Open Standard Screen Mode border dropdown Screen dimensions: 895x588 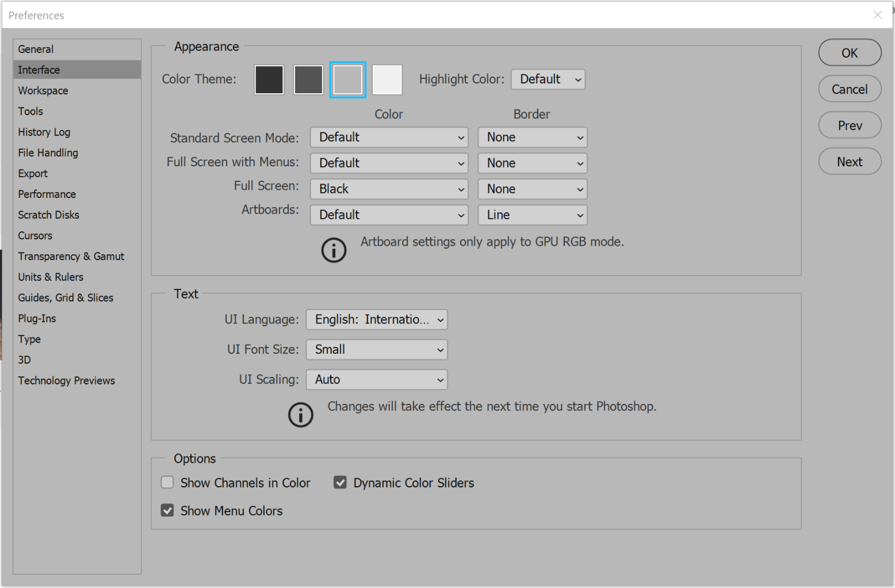click(533, 138)
